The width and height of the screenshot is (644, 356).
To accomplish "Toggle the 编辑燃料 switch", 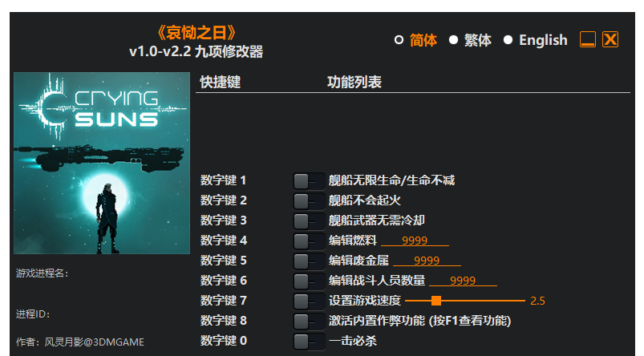I will click(x=309, y=241).
